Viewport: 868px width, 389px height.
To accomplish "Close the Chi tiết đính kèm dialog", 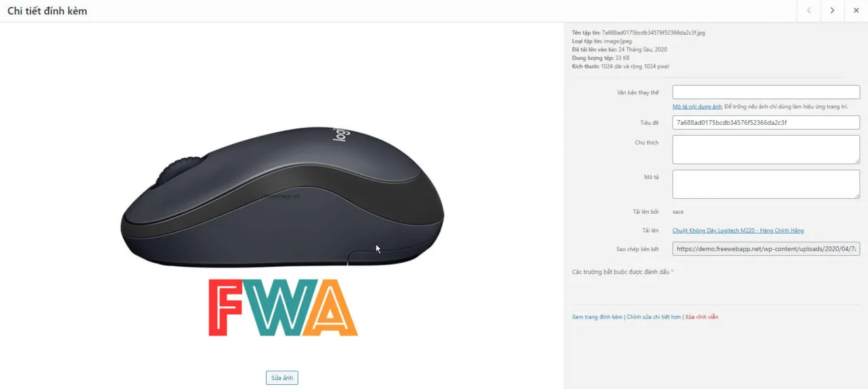I will (856, 11).
